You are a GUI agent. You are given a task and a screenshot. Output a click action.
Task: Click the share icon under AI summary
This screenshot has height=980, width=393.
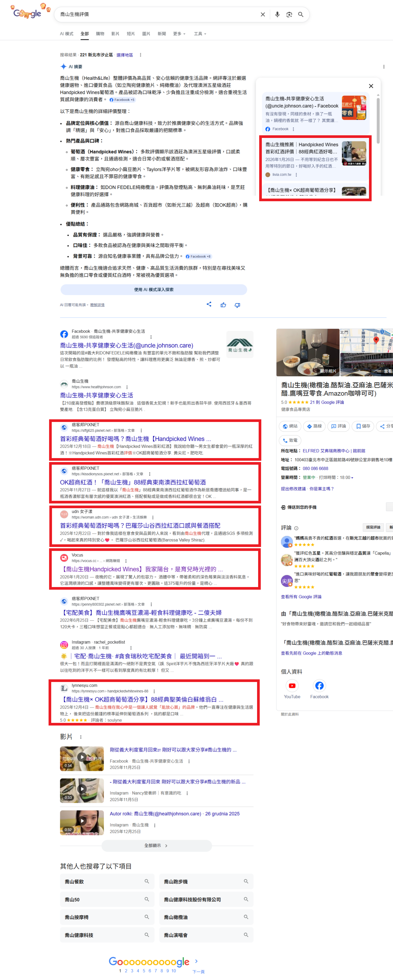tap(209, 304)
